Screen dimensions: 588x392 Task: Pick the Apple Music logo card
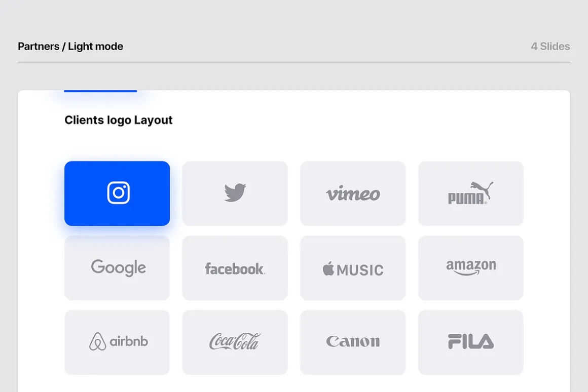[353, 268]
